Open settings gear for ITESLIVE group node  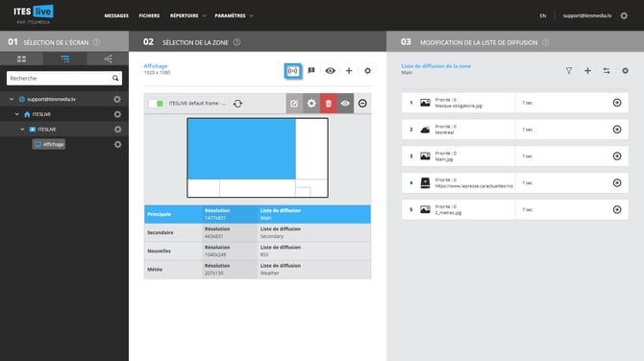[117, 130]
